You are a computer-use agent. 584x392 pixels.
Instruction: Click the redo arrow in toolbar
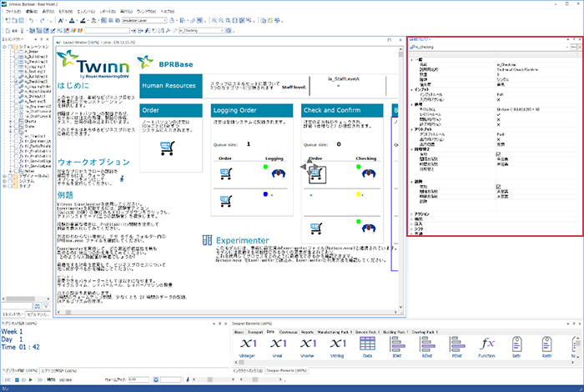[x=42, y=21]
